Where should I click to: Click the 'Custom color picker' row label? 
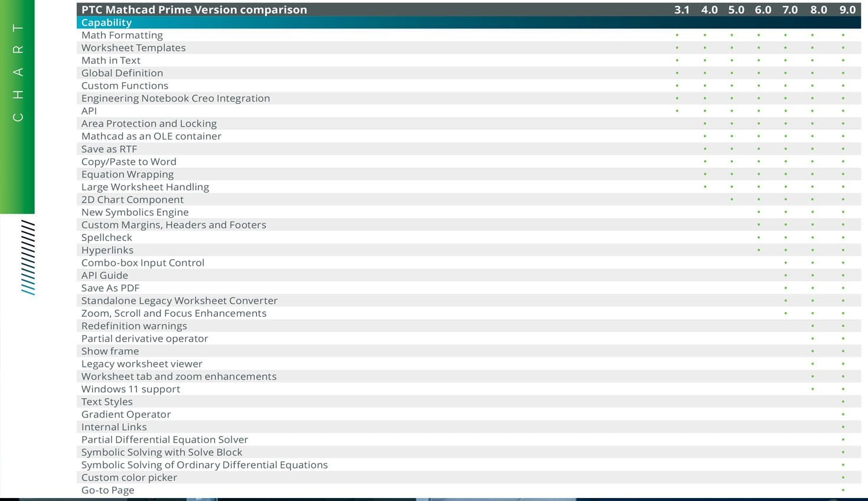[x=129, y=477]
